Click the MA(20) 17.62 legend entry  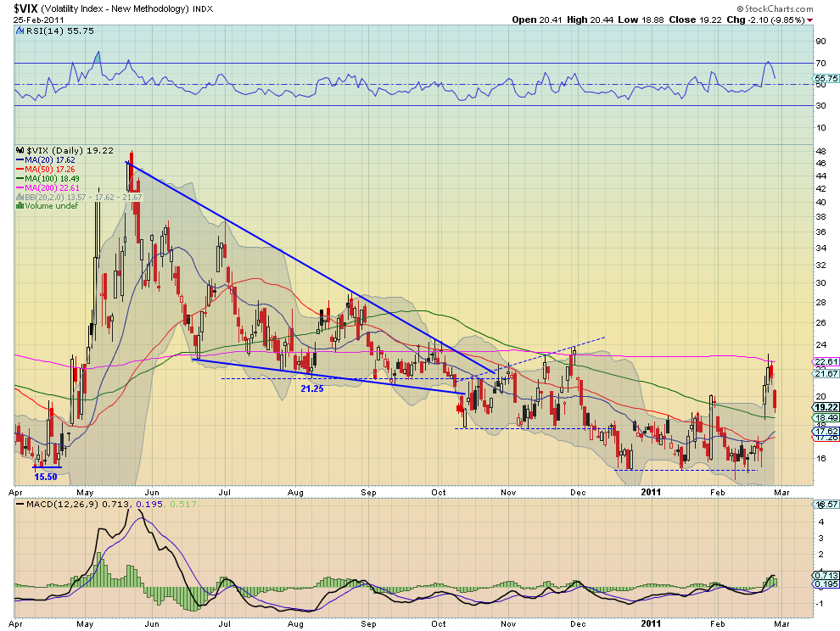coord(46,160)
